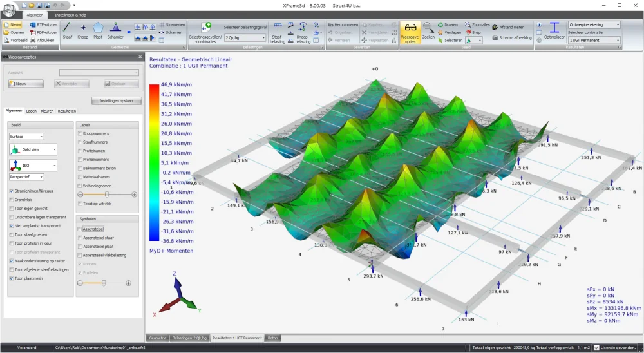Click the color legend gradient bar

coord(154,162)
